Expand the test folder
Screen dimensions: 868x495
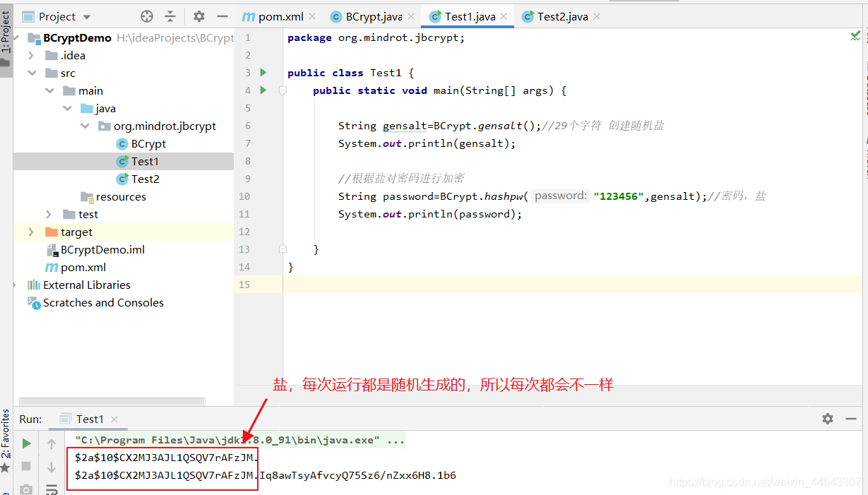pos(49,214)
